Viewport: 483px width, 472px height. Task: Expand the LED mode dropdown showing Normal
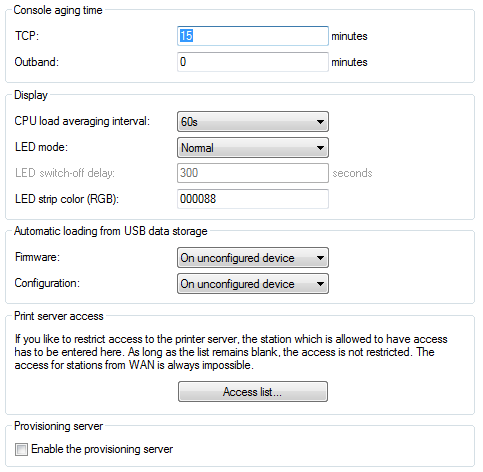tap(253, 148)
